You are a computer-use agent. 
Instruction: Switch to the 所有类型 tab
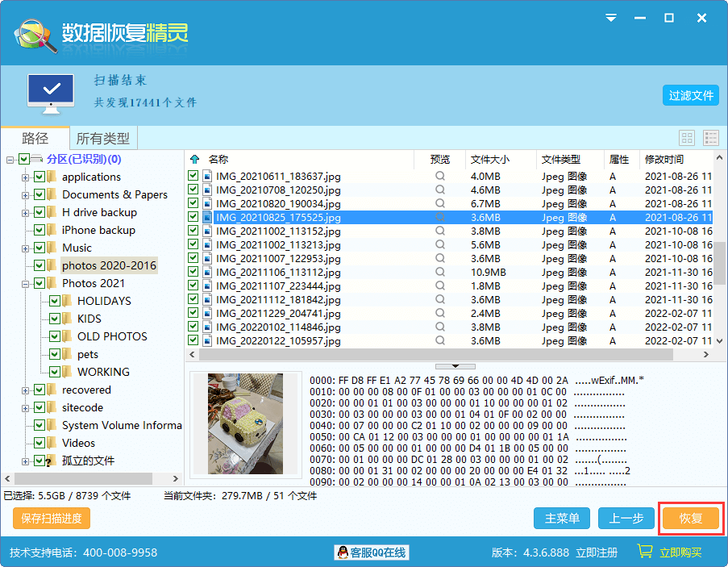(102, 137)
